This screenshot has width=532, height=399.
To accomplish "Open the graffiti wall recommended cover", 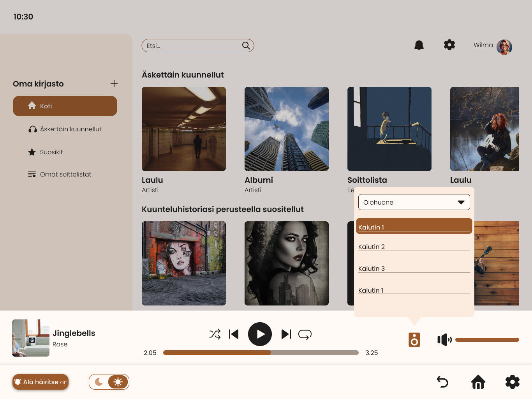I will point(184,263).
